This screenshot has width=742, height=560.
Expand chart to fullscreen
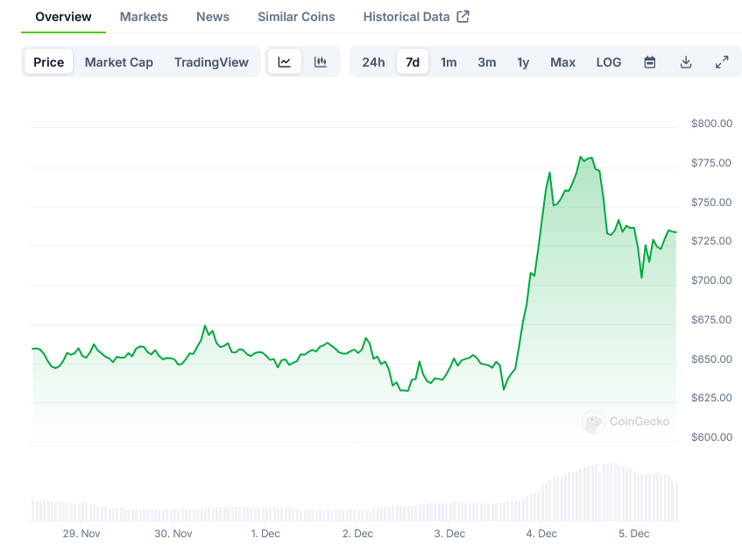[722, 62]
